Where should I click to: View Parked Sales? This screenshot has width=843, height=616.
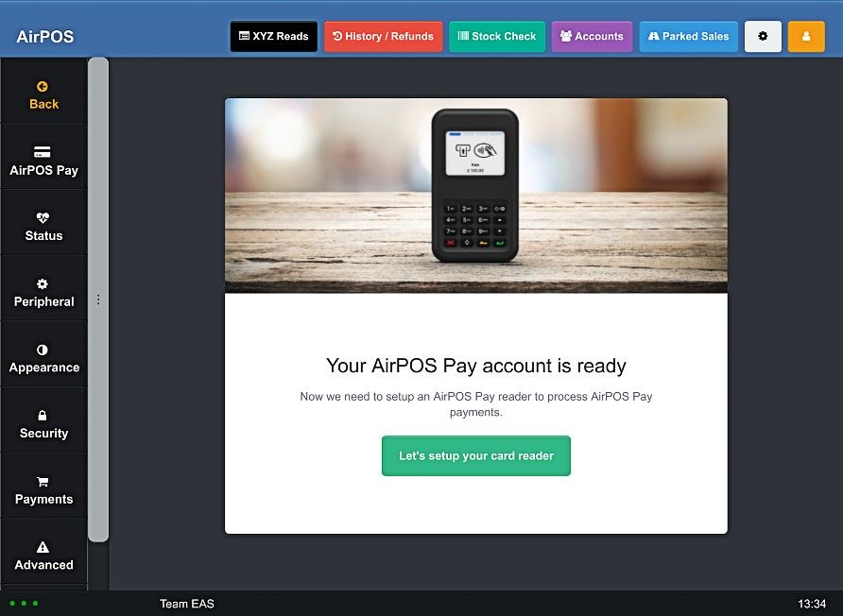pyautogui.click(x=689, y=37)
